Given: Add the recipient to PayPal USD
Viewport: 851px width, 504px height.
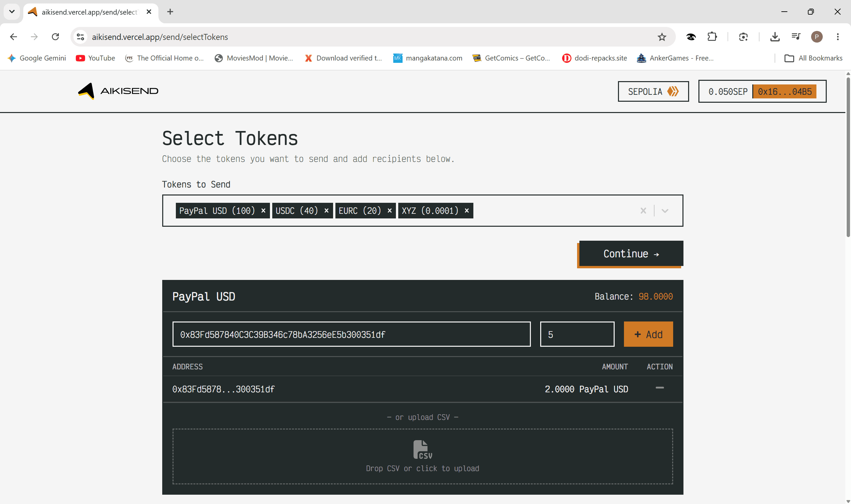Looking at the screenshot, I should pos(648,334).
